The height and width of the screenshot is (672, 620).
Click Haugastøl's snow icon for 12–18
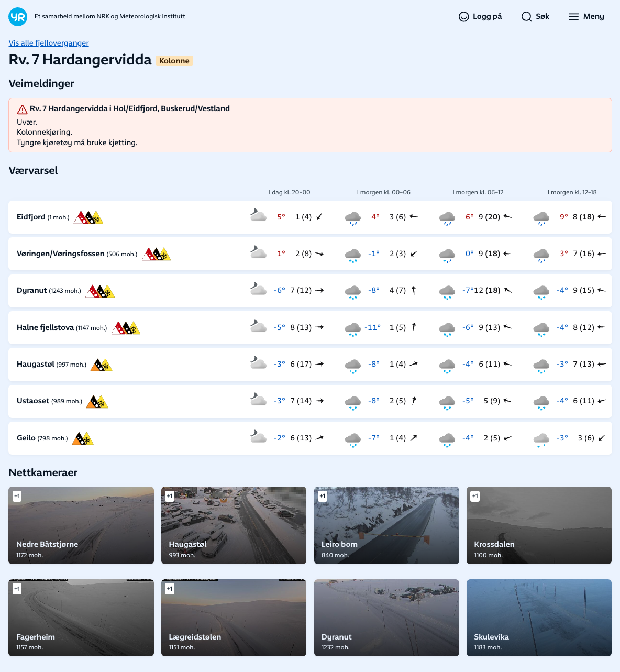tap(541, 366)
